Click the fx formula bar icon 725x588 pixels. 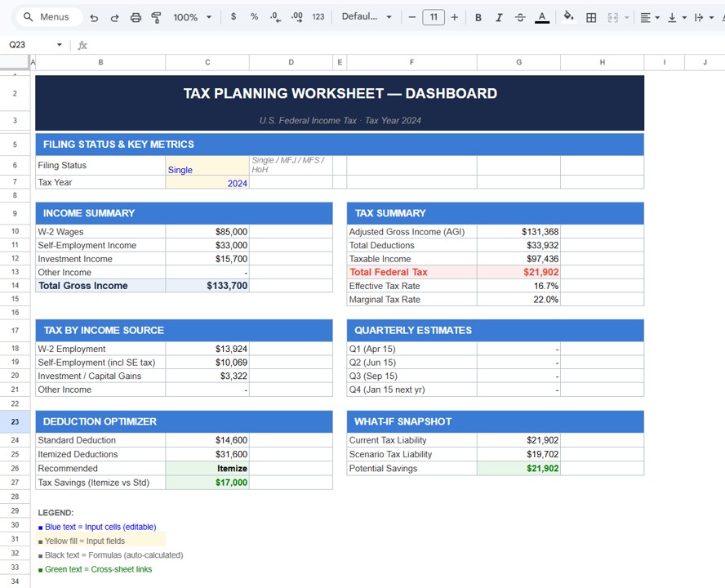click(82, 45)
